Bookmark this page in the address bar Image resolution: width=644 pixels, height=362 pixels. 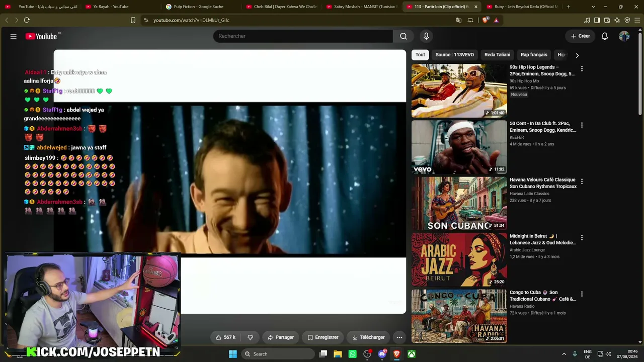[133, 20]
